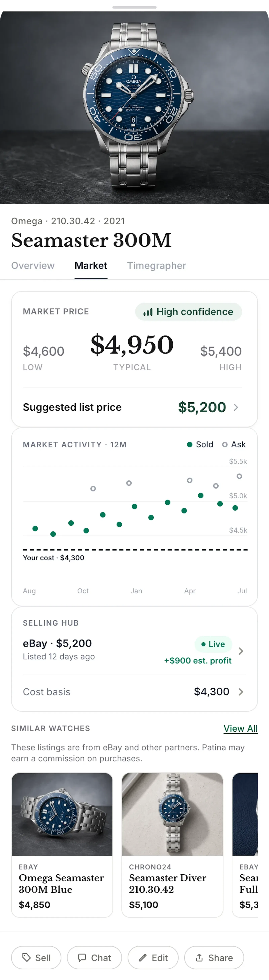Toggle Sold series in chart legend
The image size is (269, 980).
click(200, 444)
